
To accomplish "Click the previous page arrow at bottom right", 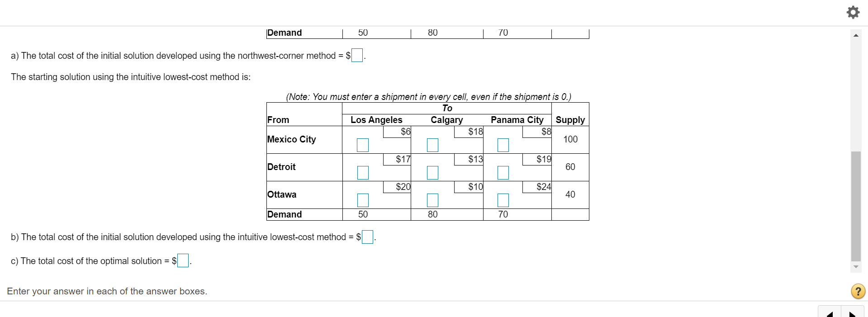I will coord(830,313).
